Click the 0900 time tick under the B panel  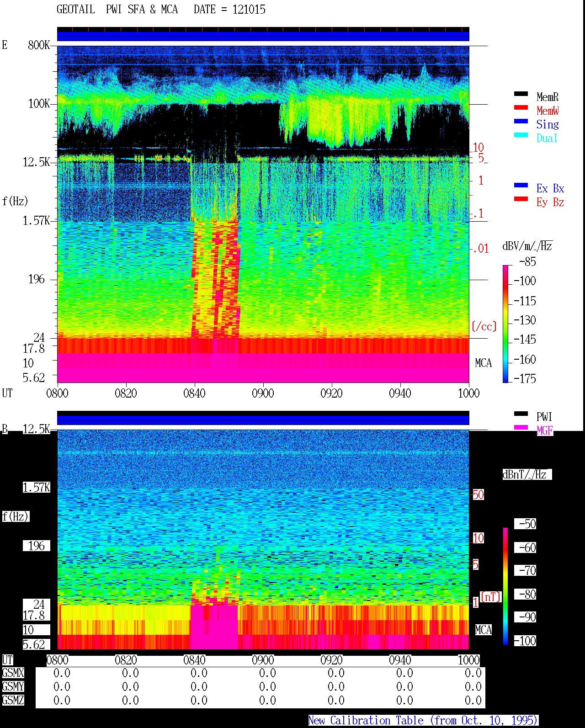click(263, 660)
